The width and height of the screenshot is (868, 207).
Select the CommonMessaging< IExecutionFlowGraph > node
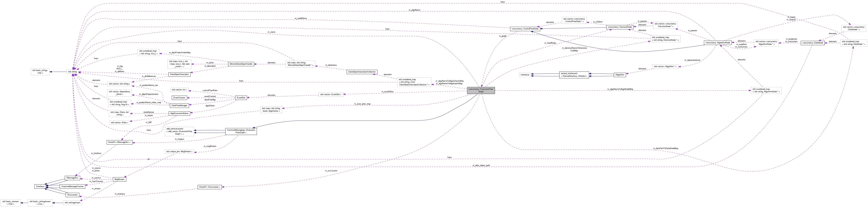240,131
